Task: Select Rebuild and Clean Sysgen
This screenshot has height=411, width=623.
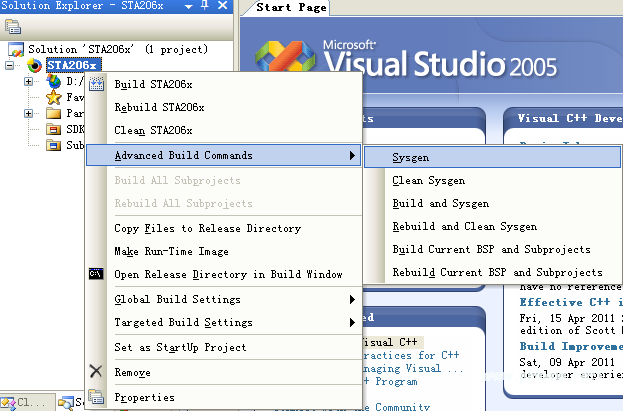Action: point(492,227)
